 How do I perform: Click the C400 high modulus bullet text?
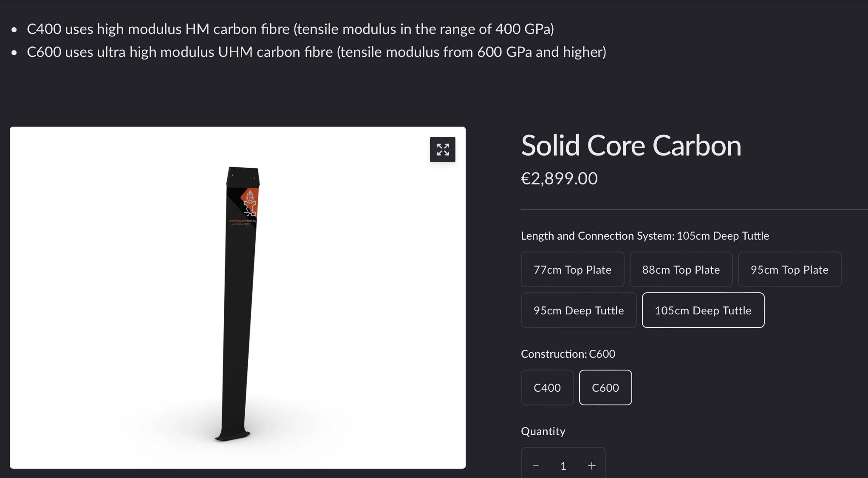tap(290, 29)
